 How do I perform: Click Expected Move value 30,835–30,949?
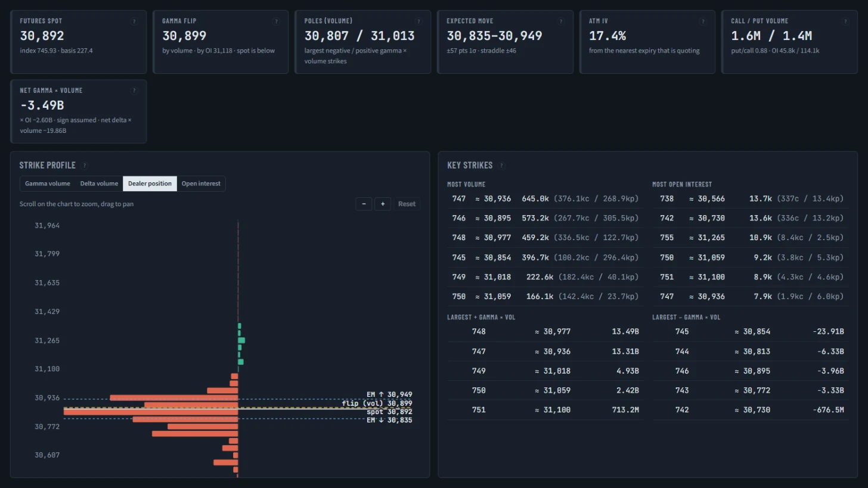(494, 36)
